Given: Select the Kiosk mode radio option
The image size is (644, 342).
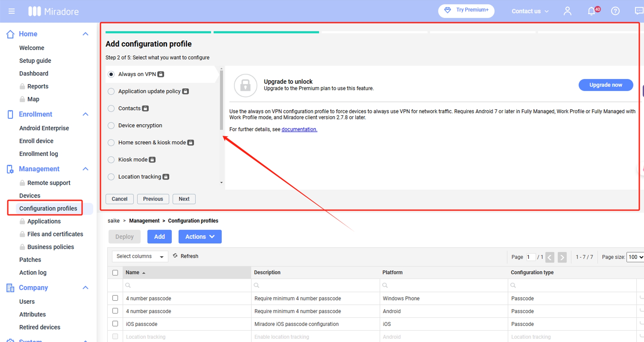Looking at the screenshot, I should click(111, 160).
